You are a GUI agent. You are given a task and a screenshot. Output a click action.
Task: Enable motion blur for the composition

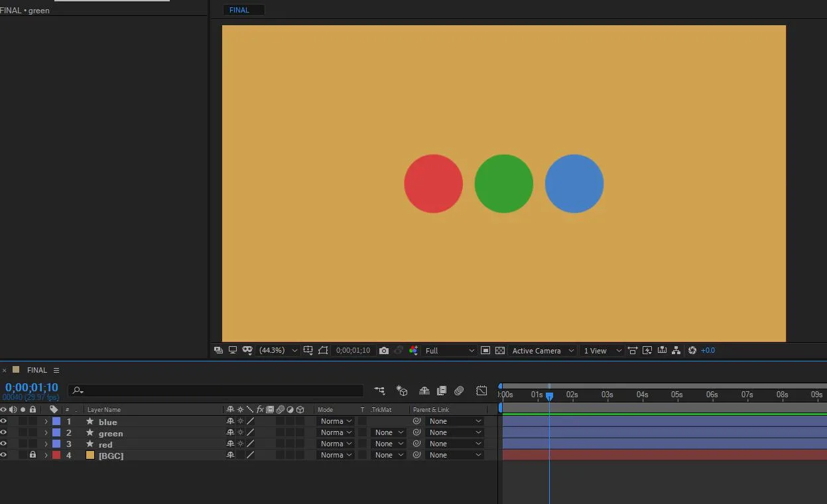459,391
